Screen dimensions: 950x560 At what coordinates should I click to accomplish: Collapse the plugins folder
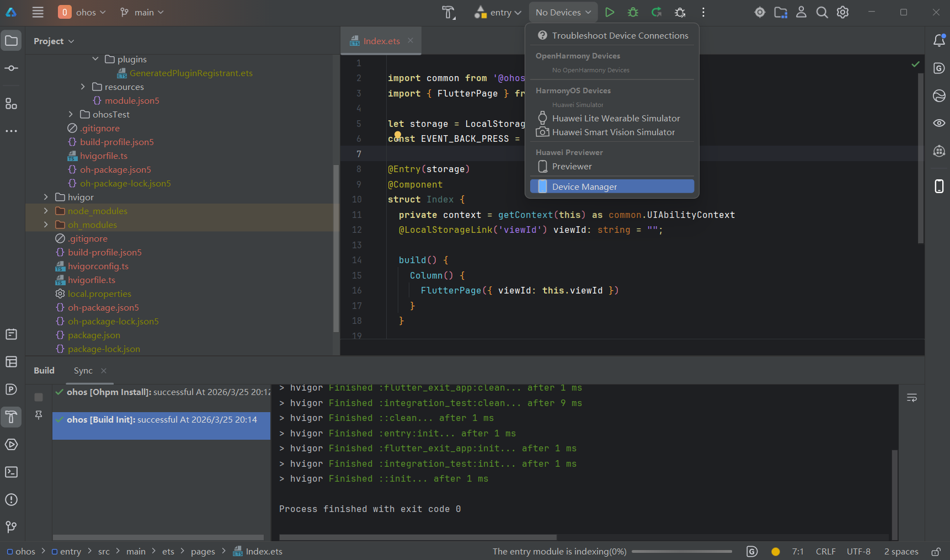(95, 59)
